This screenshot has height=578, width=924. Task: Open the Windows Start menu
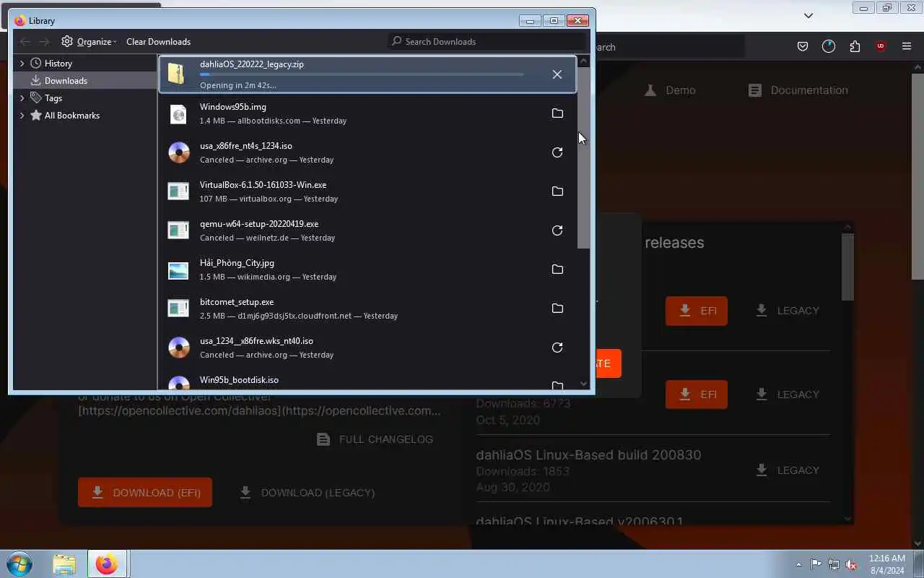[x=19, y=564]
